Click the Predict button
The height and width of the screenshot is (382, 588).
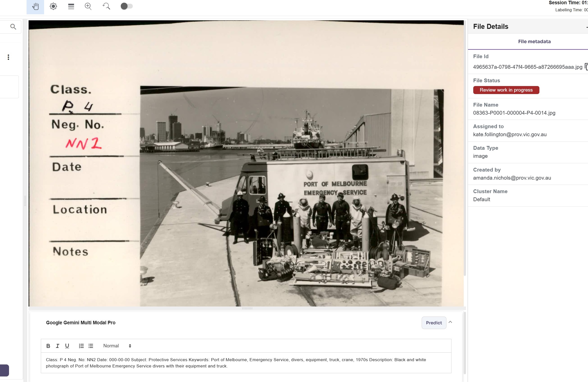click(434, 323)
